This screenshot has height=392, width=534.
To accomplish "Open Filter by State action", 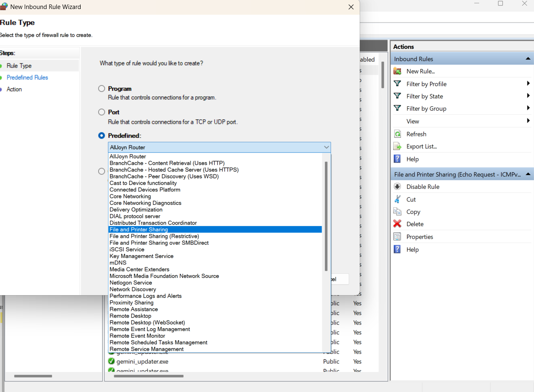I will pos(424,96).
